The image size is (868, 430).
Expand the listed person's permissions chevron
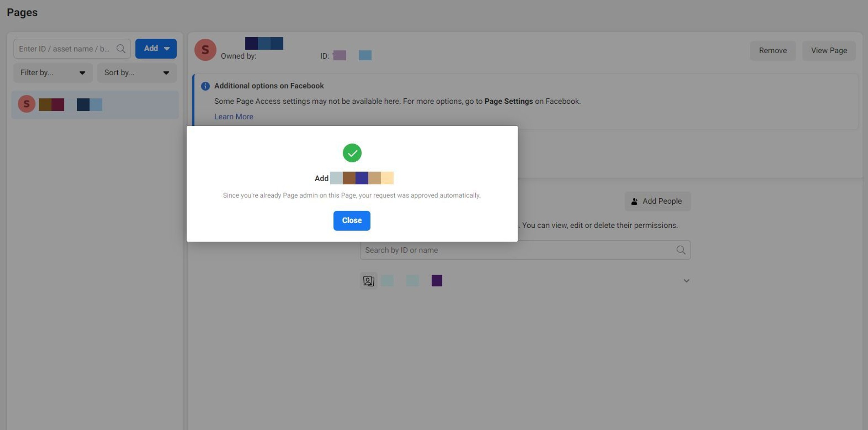tap(686, 281)
